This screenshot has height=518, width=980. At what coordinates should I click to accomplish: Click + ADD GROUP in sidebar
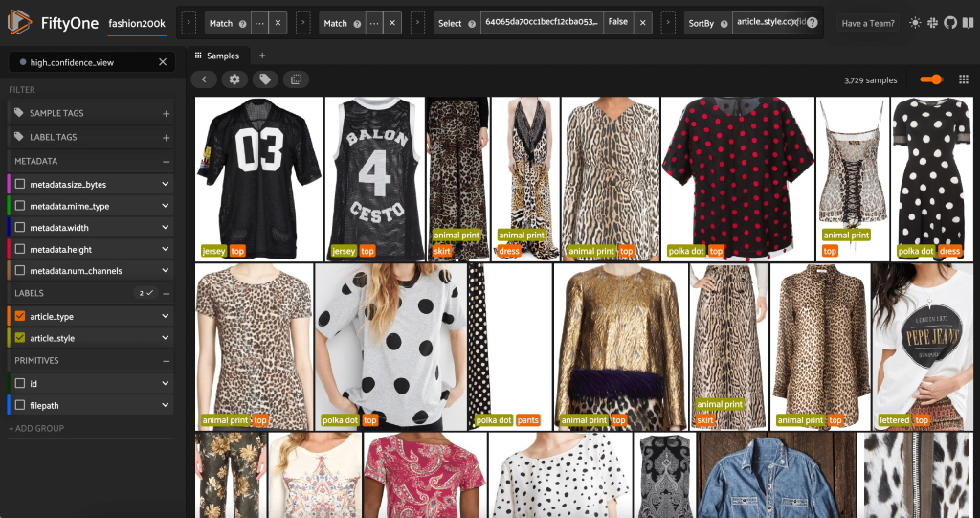coord(36,428)
